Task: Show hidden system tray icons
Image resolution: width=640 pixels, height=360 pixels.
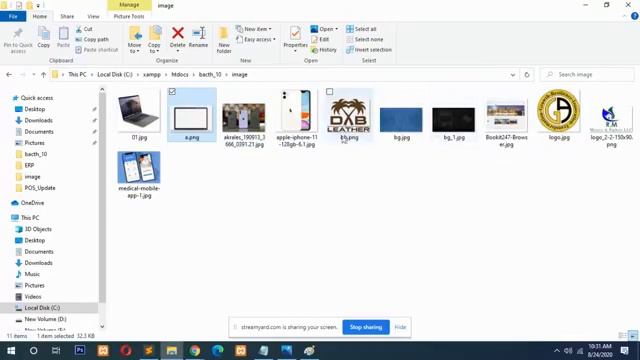Action: (557, 351)
